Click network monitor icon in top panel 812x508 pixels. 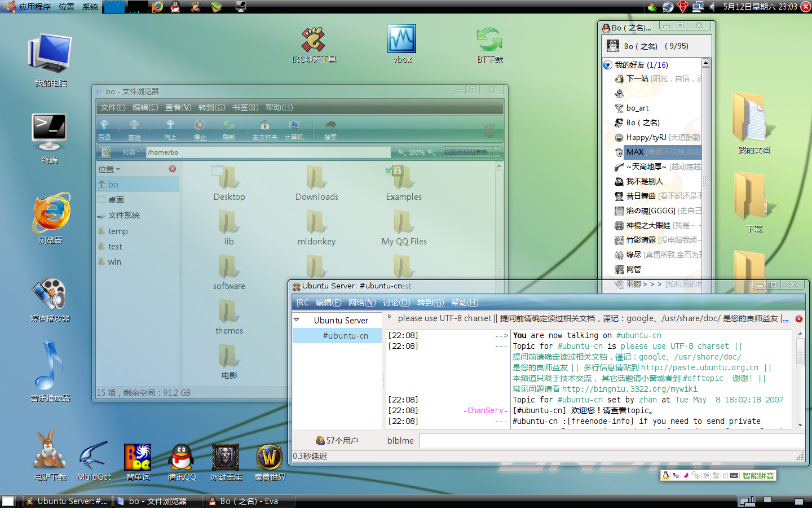click(x=698, y=7)
